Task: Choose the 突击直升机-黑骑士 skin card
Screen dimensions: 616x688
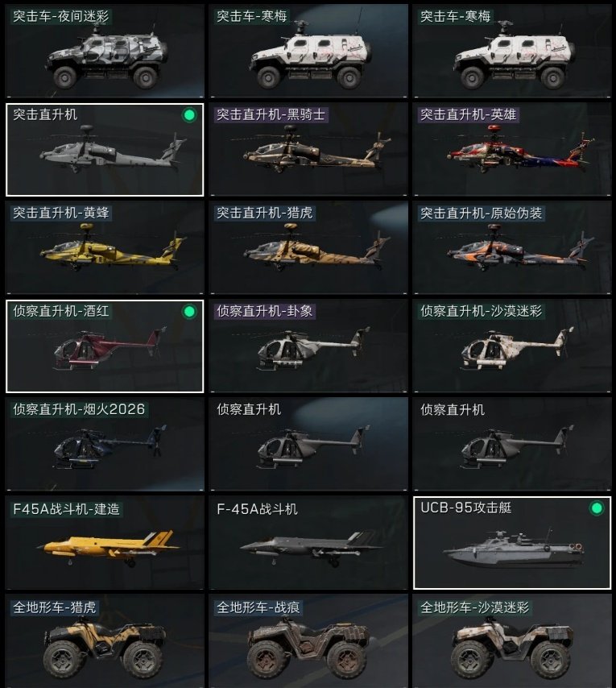Action: (308, 149)
